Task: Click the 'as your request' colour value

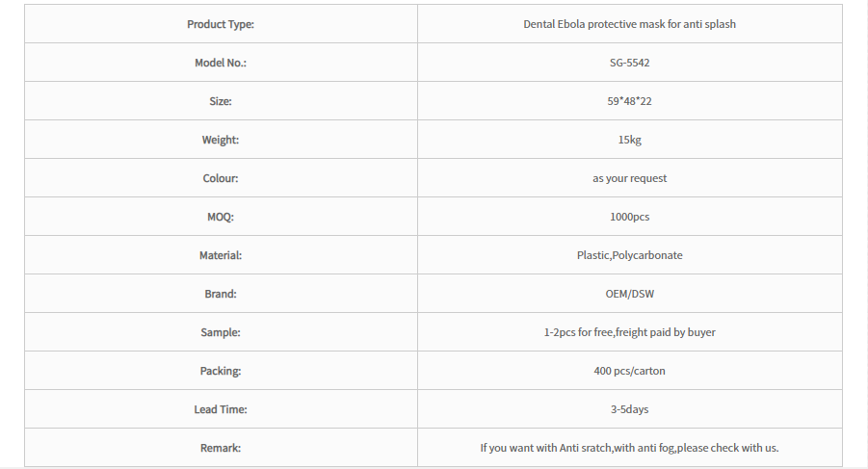Action: click(629, 178)
